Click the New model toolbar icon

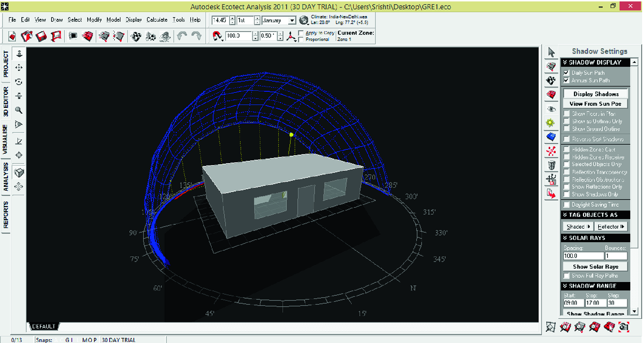tap(13, 36)
